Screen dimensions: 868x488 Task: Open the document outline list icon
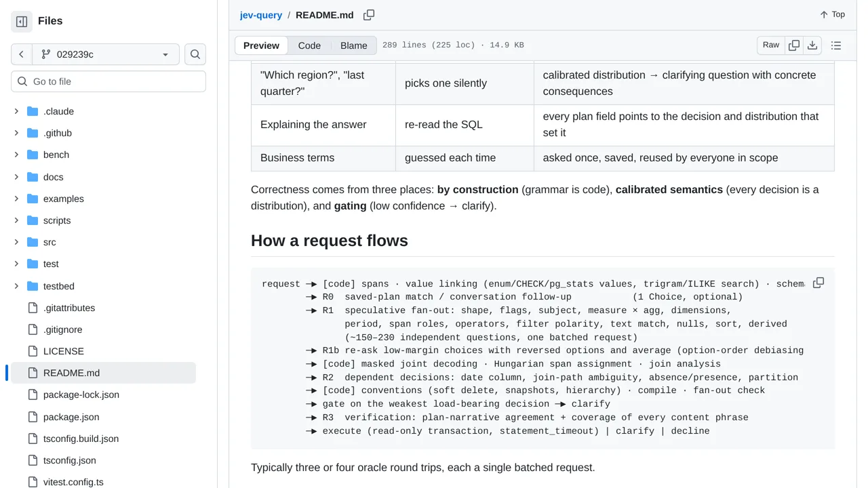tap(836, 45)
